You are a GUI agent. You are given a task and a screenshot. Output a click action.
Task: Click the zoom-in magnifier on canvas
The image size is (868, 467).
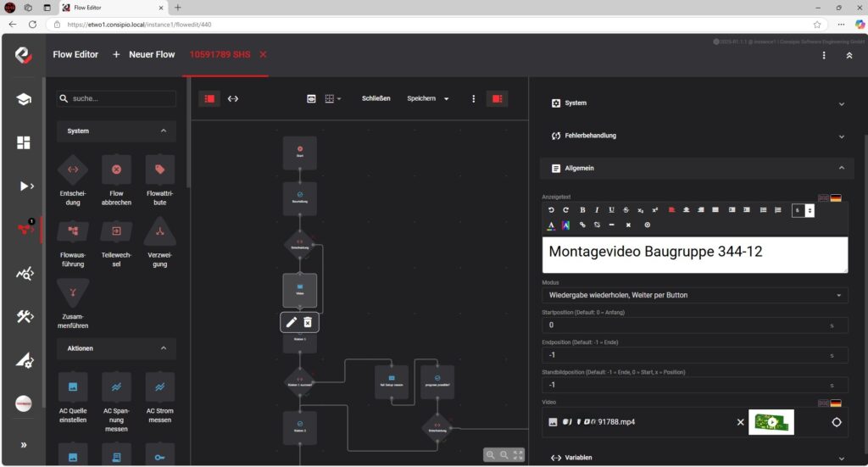491,455
